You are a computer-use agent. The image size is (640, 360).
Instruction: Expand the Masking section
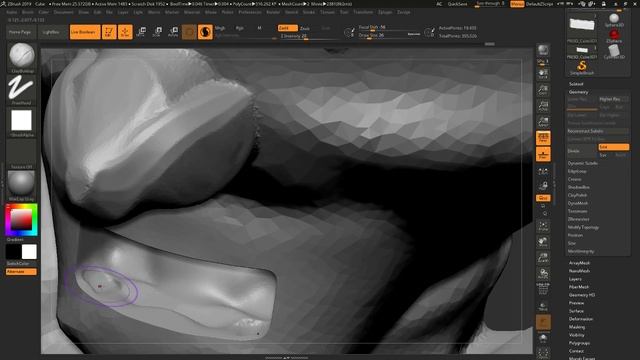click(577, 327)
